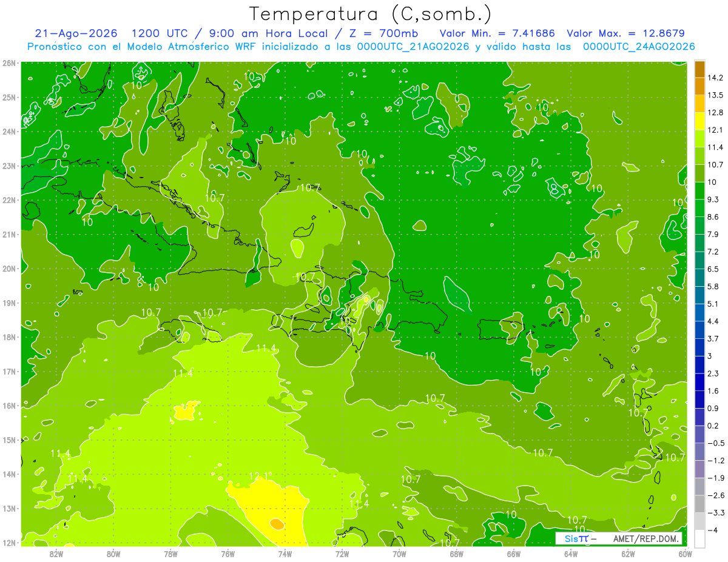Viewport: 728px width, 562px height.
Task: Click the '78W' longitude axis label
Action: 170,553
